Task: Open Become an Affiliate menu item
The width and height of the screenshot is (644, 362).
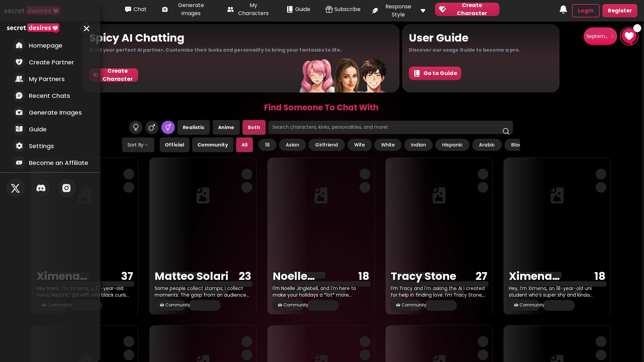Action: (x=58, y=163)
